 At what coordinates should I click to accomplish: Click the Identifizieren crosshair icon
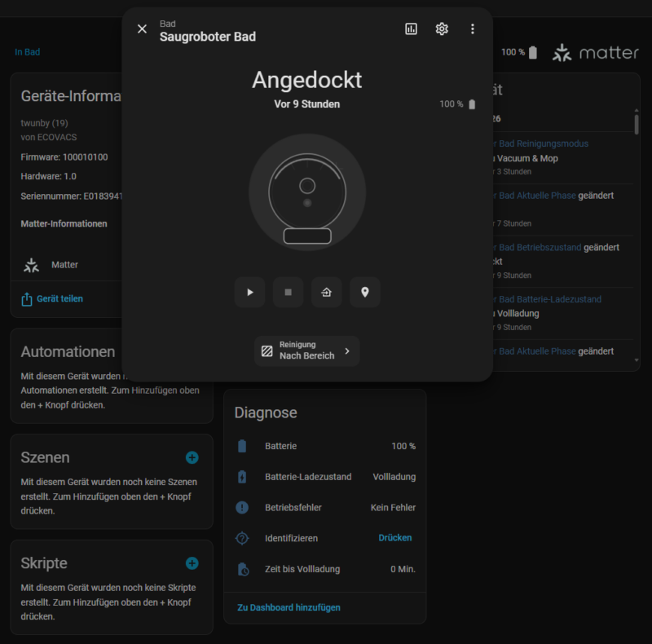pyautogui.click(x=242, y=538)
